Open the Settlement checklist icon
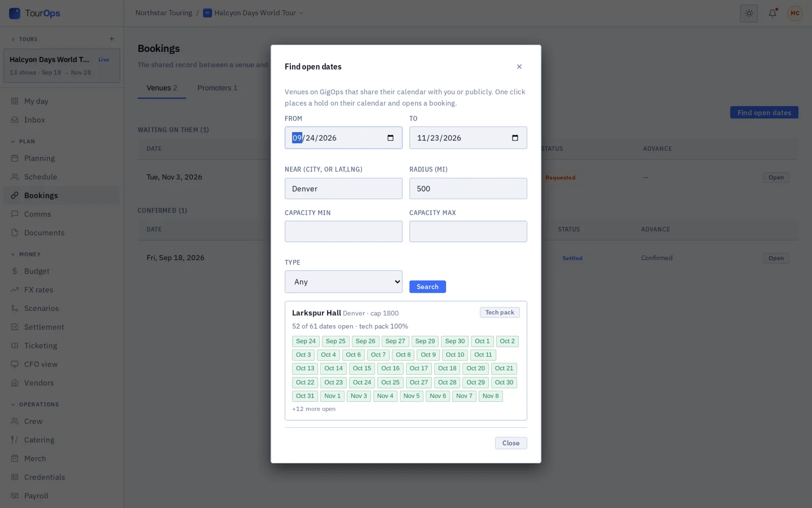This screenshot has width=812, height=508. pyautogui.click(x=15, y=327)
